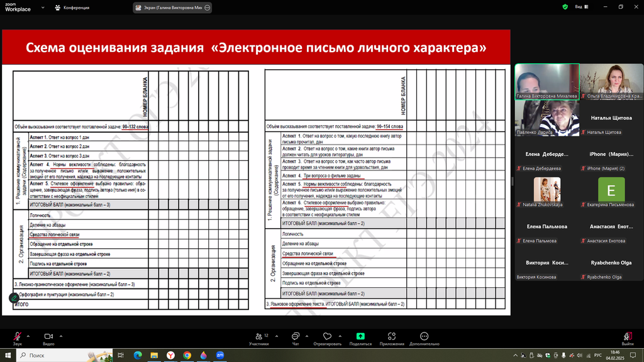The width and height of the screenshot is (644, 362).
Task: Open File Explorer from the taskbar
Action: point(154,355)
